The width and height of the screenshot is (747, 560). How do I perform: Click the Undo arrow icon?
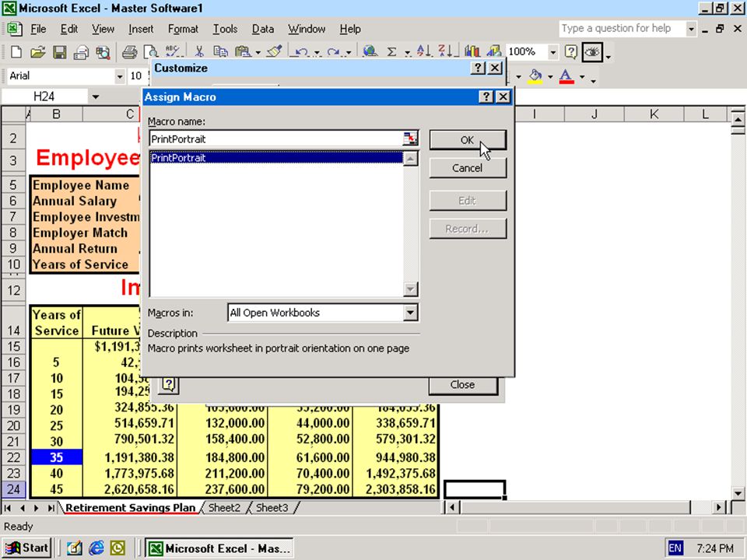click(301, 52)
